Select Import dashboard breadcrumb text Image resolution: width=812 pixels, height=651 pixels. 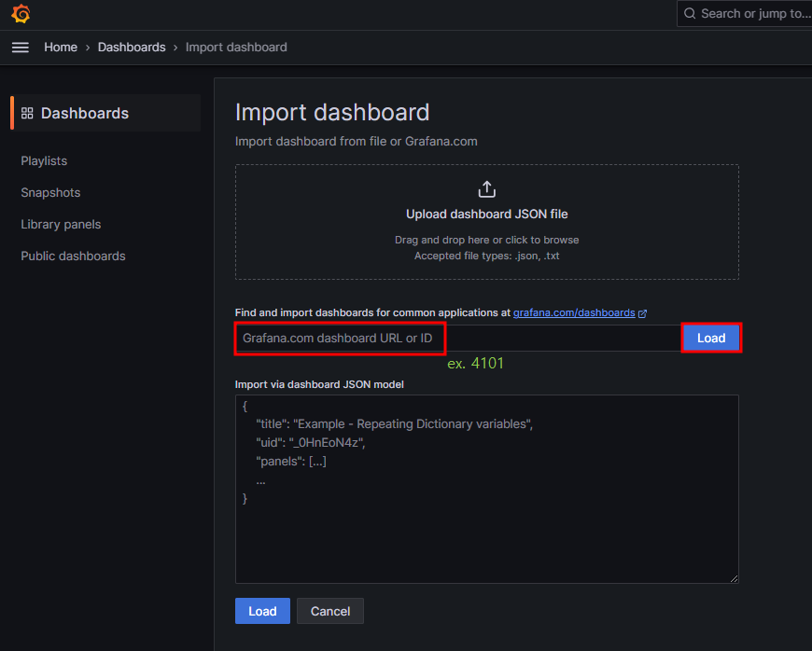pyautogui.click(x=236, y=47)
